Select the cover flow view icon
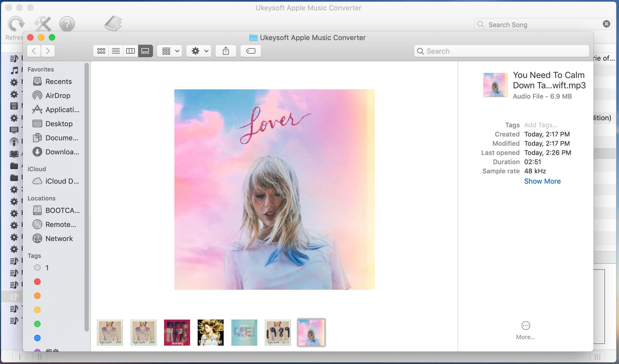 (145, 51)
